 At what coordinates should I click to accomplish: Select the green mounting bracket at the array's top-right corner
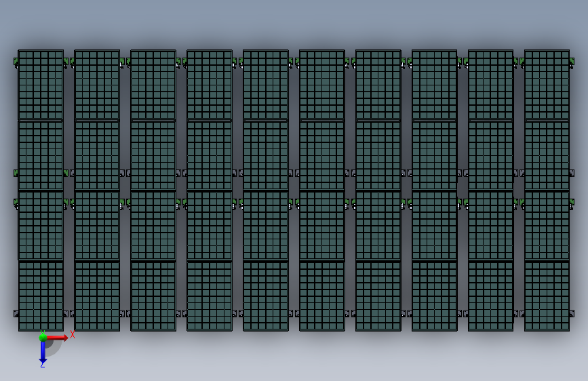click(572, 62)
